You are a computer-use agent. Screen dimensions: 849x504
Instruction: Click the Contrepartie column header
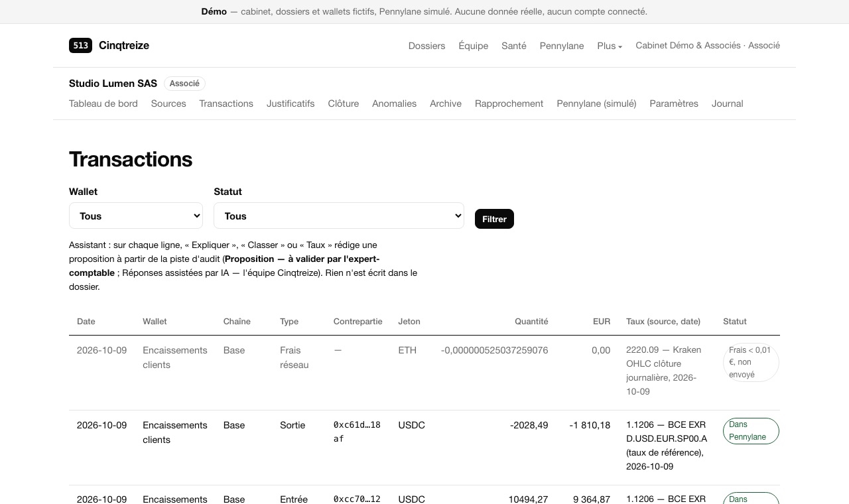[x=358, y=322]
